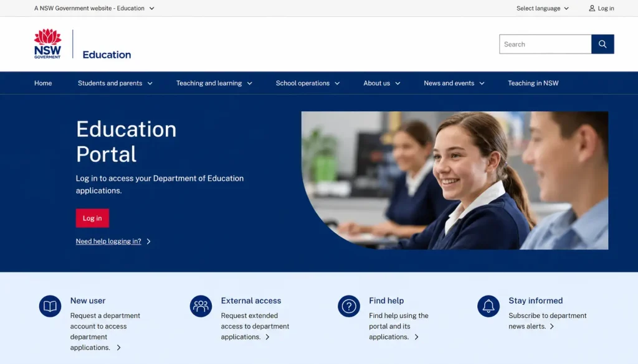This screenshot has width=638, height=364.
Task: Click the NSW Government waratah logo
Action: tap(47, 44)
